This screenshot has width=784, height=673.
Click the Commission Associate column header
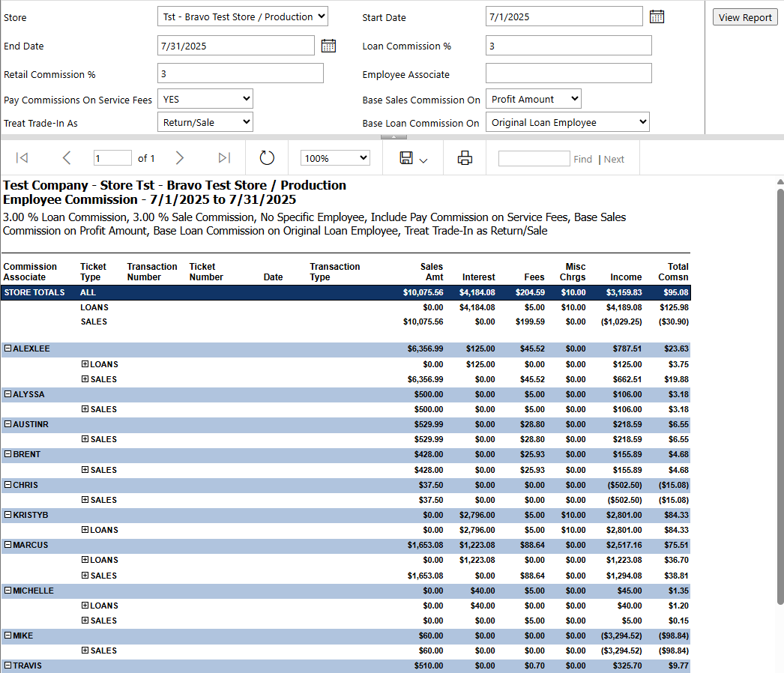[30, 271]
